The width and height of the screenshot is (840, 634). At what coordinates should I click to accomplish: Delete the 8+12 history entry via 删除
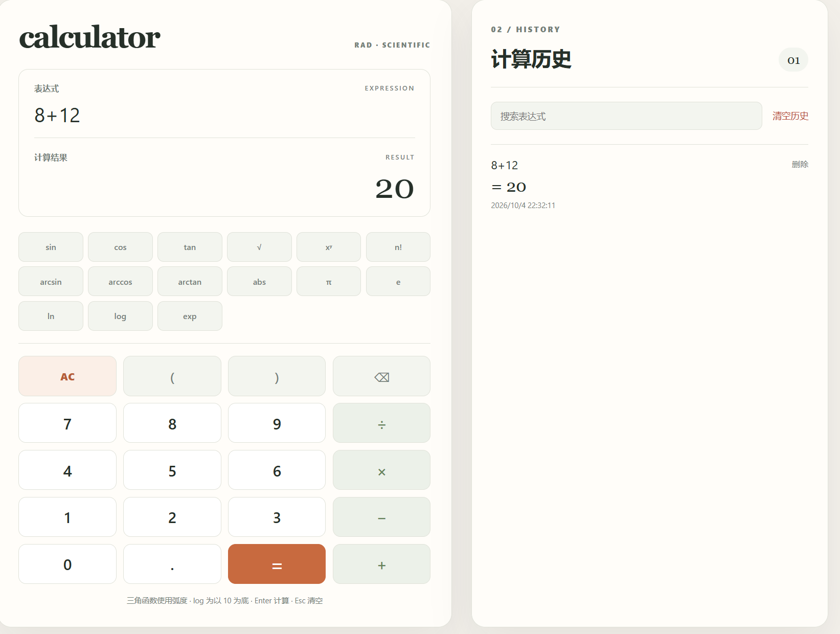tap(800, 164)
